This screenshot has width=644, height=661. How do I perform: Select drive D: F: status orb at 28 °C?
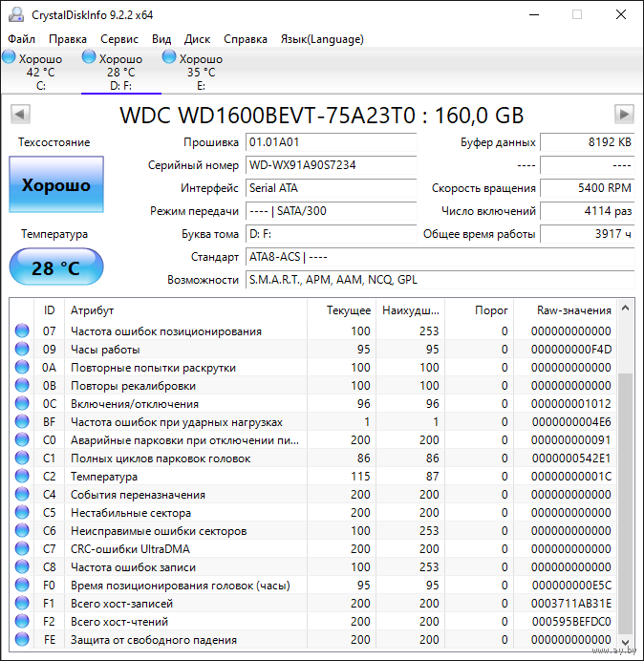pyautogui.click(x=89, y=57)
